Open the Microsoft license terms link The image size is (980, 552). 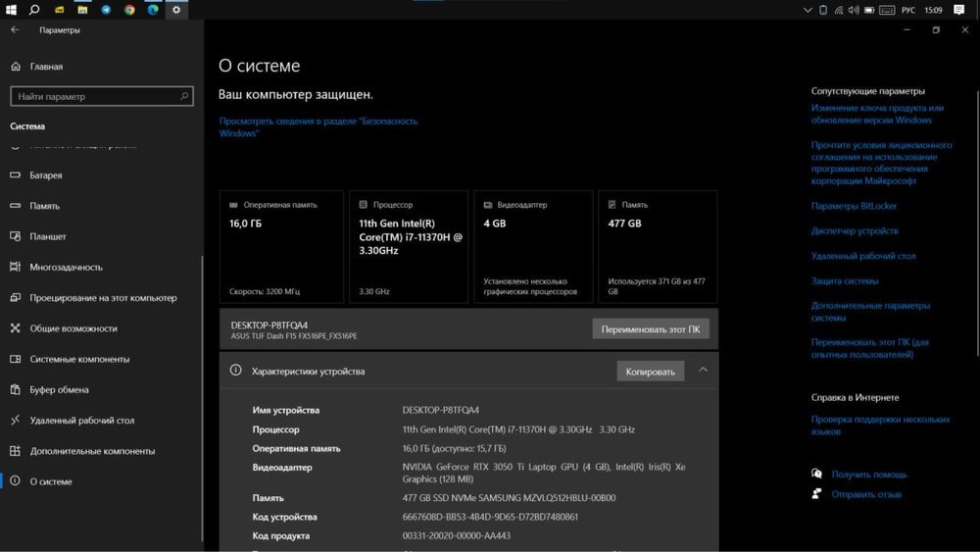pyautogui.click(x=881, y=163)
